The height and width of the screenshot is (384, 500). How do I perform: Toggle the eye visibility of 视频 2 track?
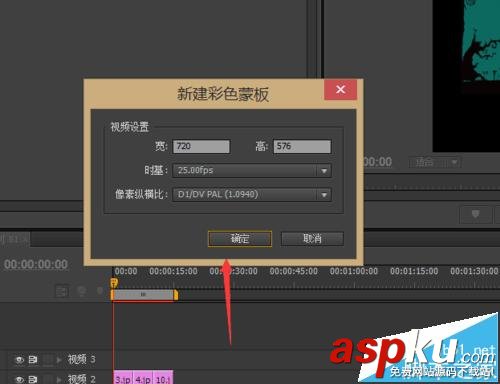coord(19,379)
